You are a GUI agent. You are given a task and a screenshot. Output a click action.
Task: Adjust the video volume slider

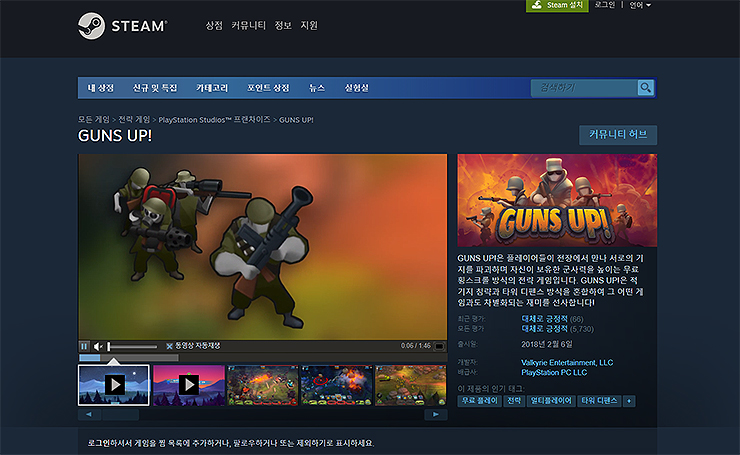[x=132, y=346]
